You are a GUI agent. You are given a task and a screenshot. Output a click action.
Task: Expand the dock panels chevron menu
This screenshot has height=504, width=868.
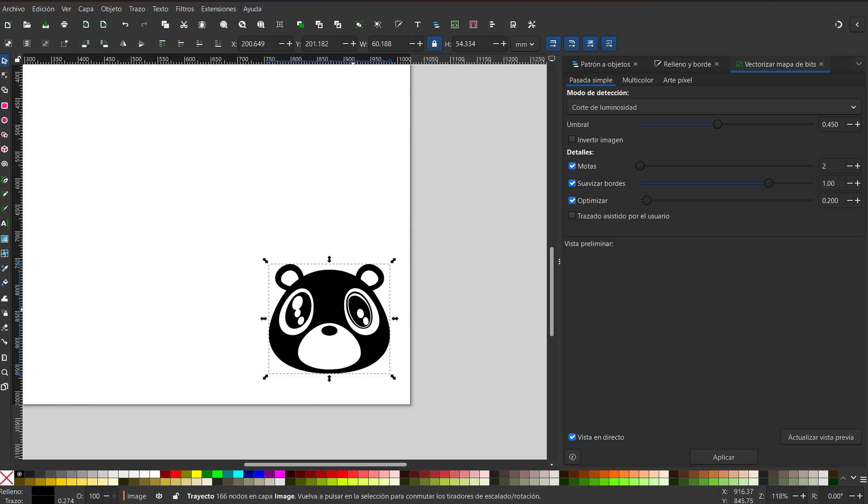pyautogui.click(x=858, y=64)
